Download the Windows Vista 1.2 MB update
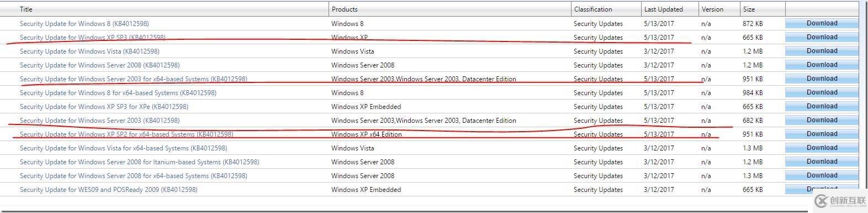Viewport: 868px width, 213px height. [822, 51]
